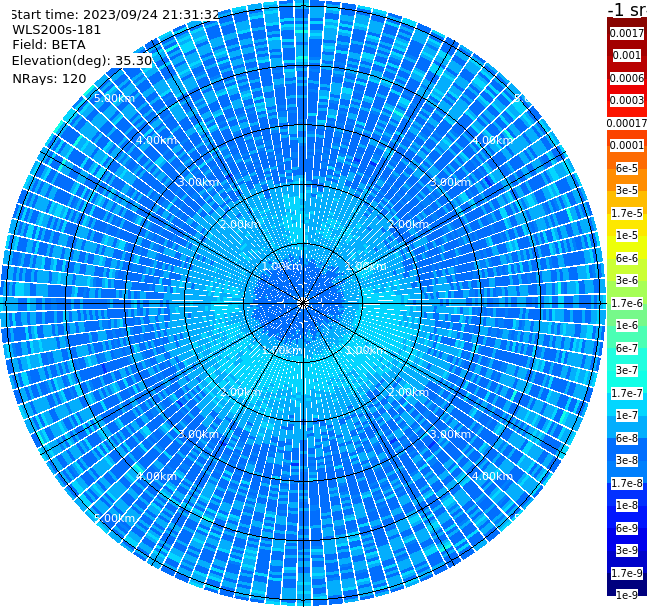Pick the 1e-8 colorbar value

(x=627, y=505)
